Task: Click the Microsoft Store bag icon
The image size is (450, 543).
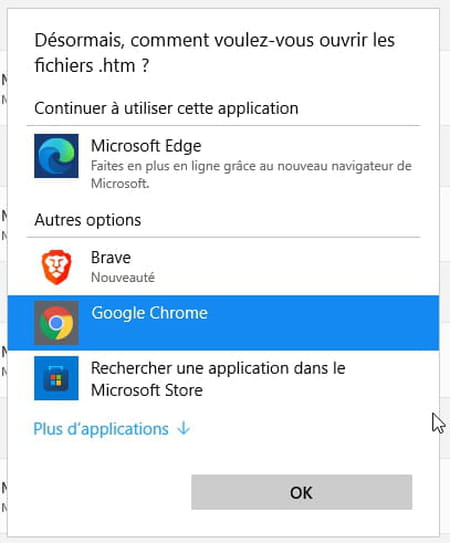Action: pos(56,378)
